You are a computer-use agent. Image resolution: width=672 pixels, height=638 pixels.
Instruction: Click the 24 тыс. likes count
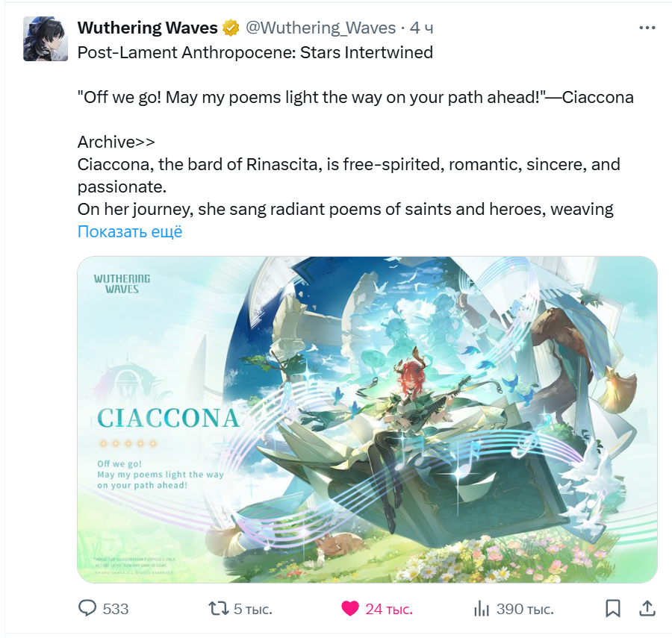click(x=389, y=609)
